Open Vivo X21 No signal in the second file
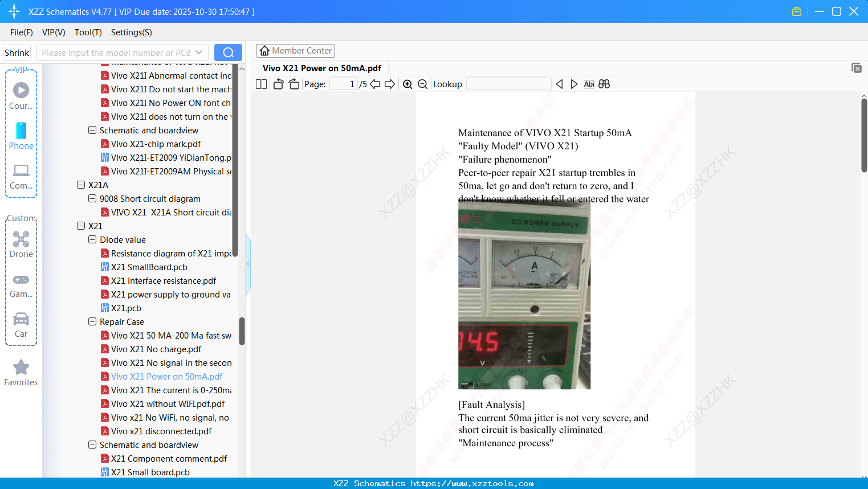The image size is (868, 489). tap(166, 362)
